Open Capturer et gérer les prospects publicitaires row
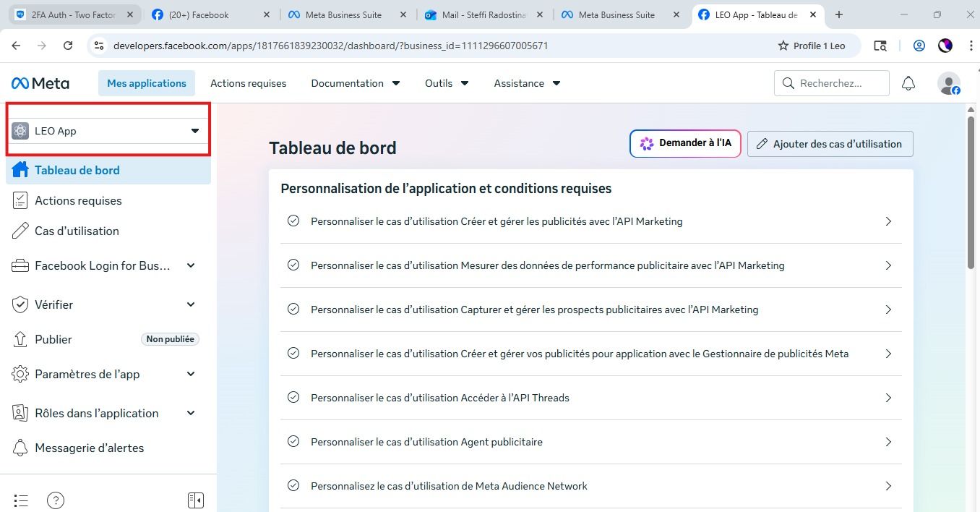980x512 pixels. (591, 310)
